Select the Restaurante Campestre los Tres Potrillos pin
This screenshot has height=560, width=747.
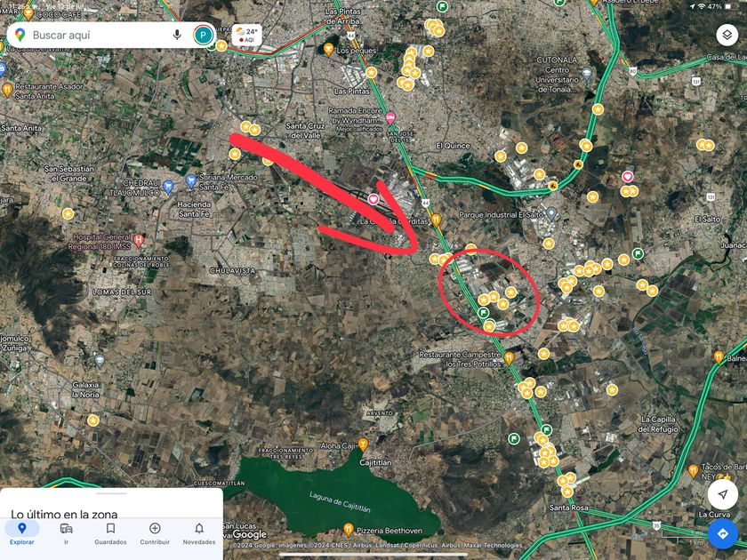tap(509, 357)
